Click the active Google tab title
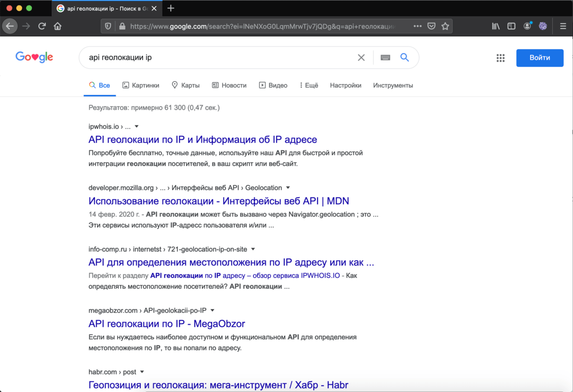Screen dimensions: 573x392 107,8
